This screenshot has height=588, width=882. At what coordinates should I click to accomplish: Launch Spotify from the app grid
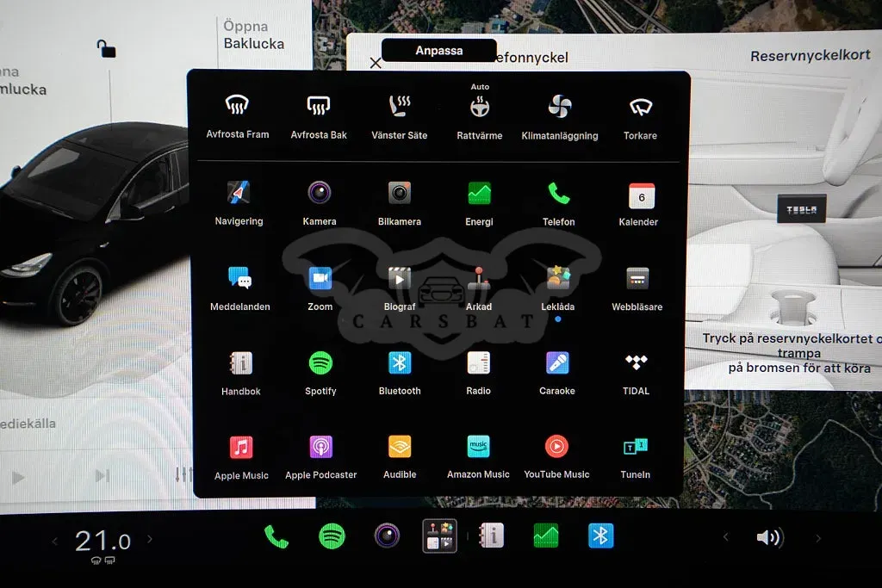[x=320, y=374]
